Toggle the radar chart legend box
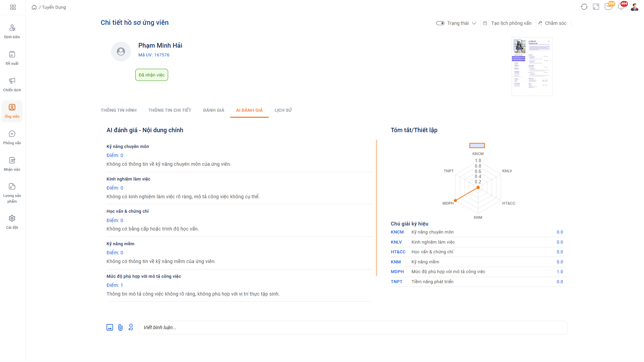This screenshot has width=644, height=362. pos(477,146)
